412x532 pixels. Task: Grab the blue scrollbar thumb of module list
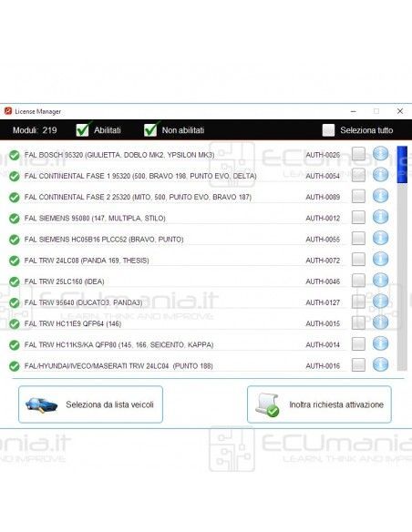402,165
